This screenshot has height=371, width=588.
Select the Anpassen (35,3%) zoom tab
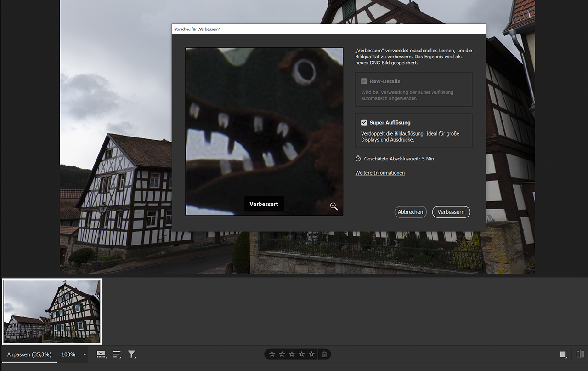pyautogui.click(x=29, y=354)
